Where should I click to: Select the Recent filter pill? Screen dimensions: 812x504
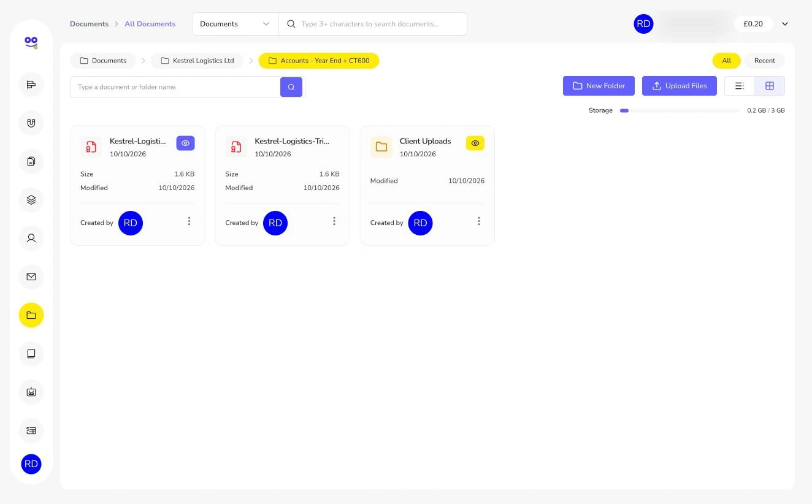[765, 61]
